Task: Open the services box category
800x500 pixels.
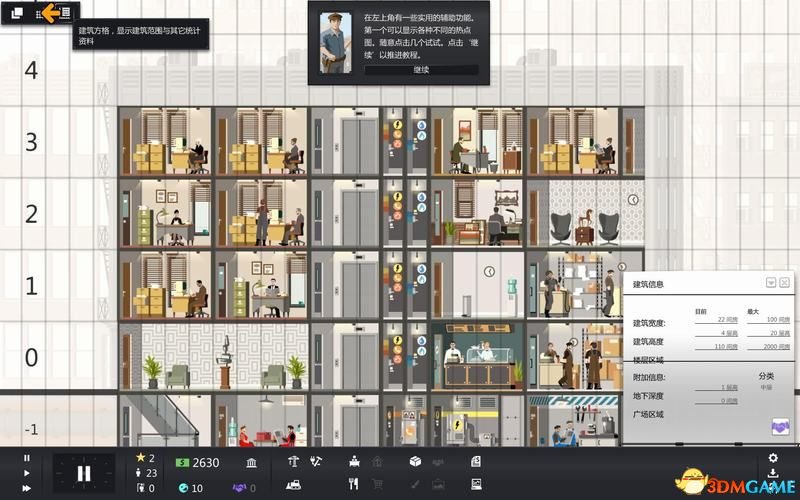Action: click(x=415, y=461)
